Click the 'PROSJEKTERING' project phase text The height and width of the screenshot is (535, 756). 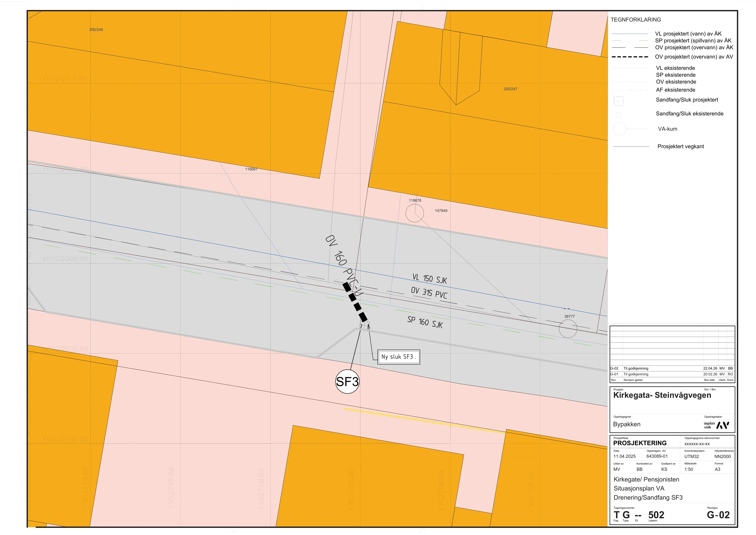(x=640, y=443)
